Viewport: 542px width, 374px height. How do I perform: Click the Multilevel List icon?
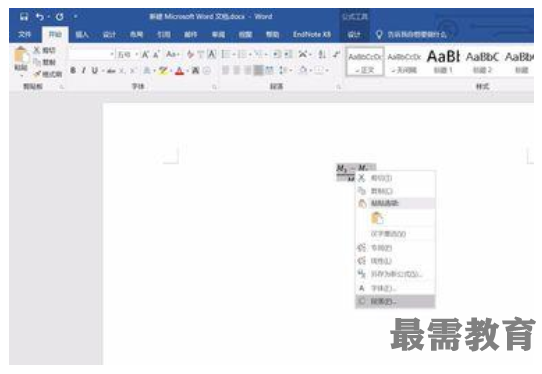(258, 54)
